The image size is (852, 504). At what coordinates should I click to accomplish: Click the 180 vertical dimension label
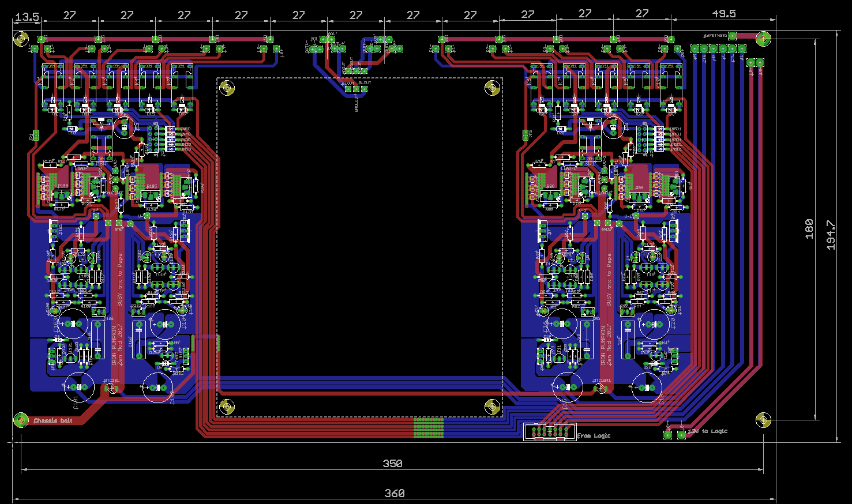(809, 229)
